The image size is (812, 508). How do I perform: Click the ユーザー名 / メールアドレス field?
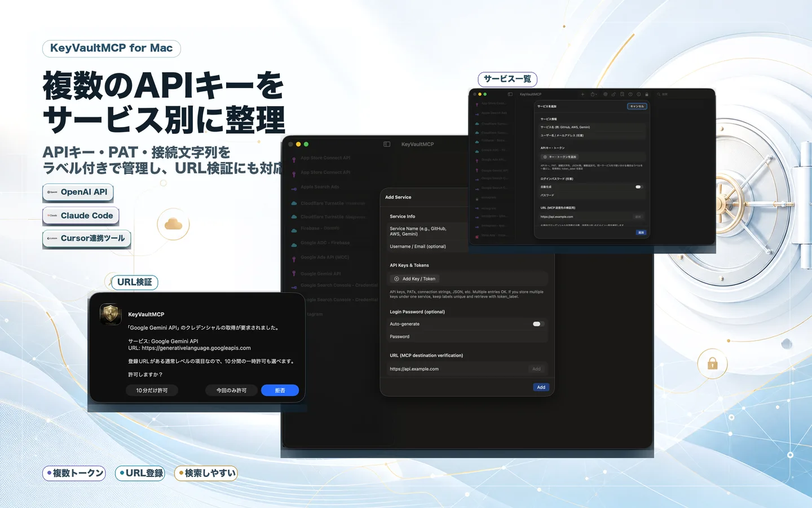click(x=592, y=135)
